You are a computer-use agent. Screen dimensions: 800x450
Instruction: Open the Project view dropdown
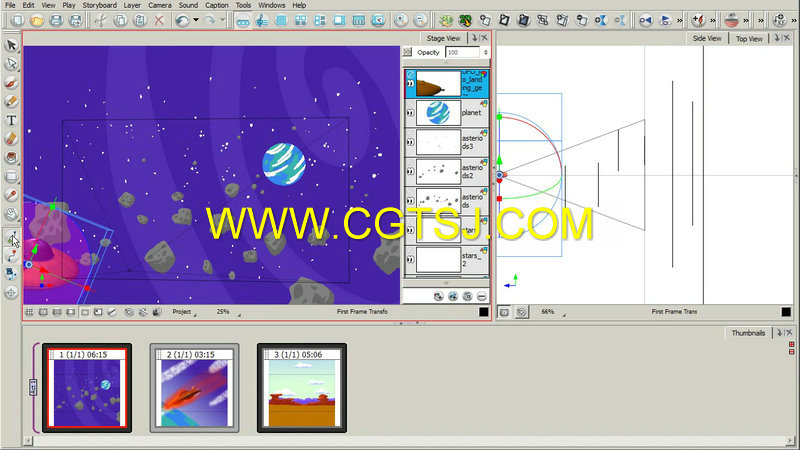click(x=184, y=312)
